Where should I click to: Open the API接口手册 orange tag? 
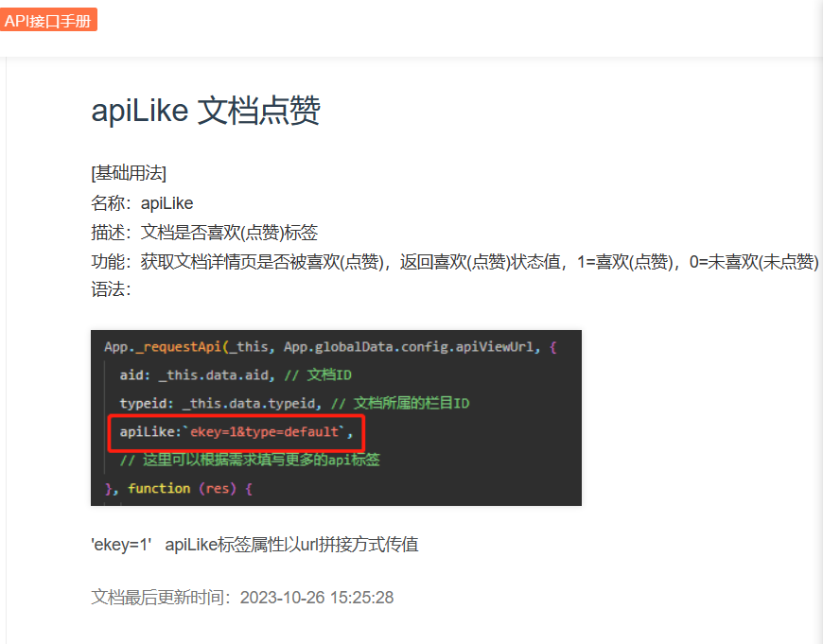(48, 20)
